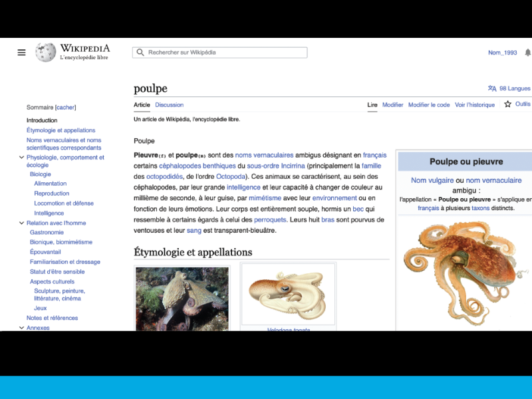Open the nom vernaculaire link in infobox
Viewport: 532px width, 399px height.
[493, 180]
